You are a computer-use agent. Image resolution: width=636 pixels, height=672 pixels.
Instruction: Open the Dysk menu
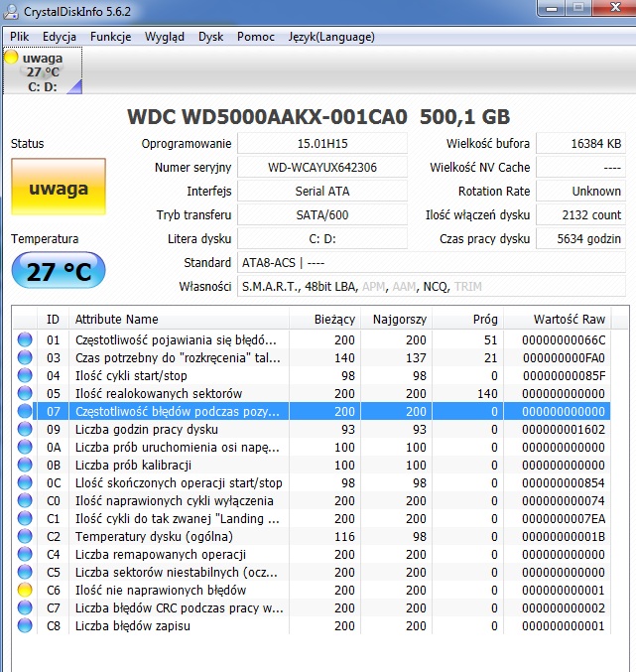pos(210,37)
